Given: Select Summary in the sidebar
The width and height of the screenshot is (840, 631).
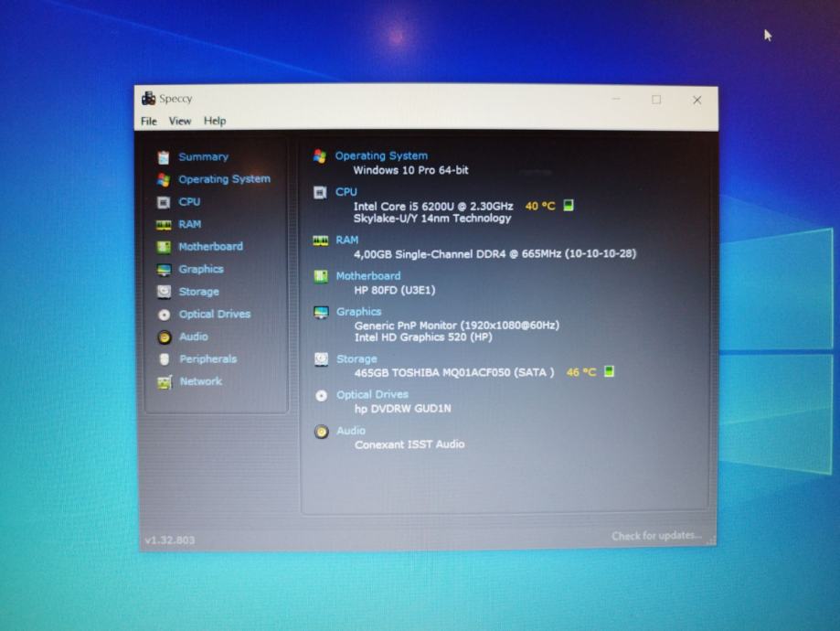Looking at the screenshot, I should point(204,157).
